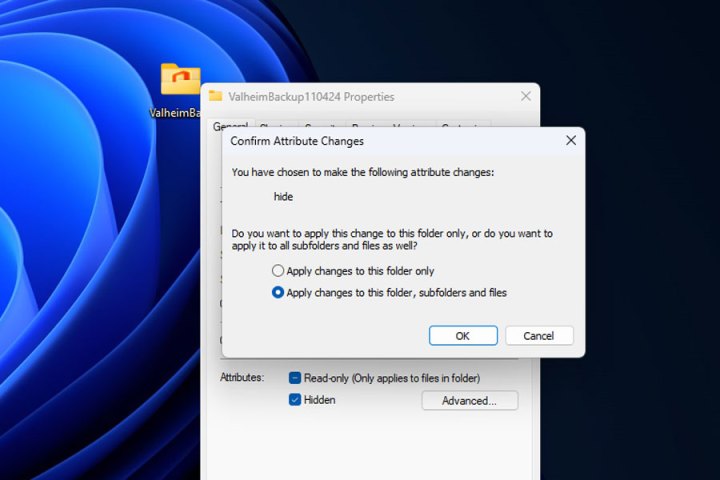The image size is (720, 480).
Task: Choose 'Apply changes to this folder, subfolders and files'
Action: click(x=278, y=293)
